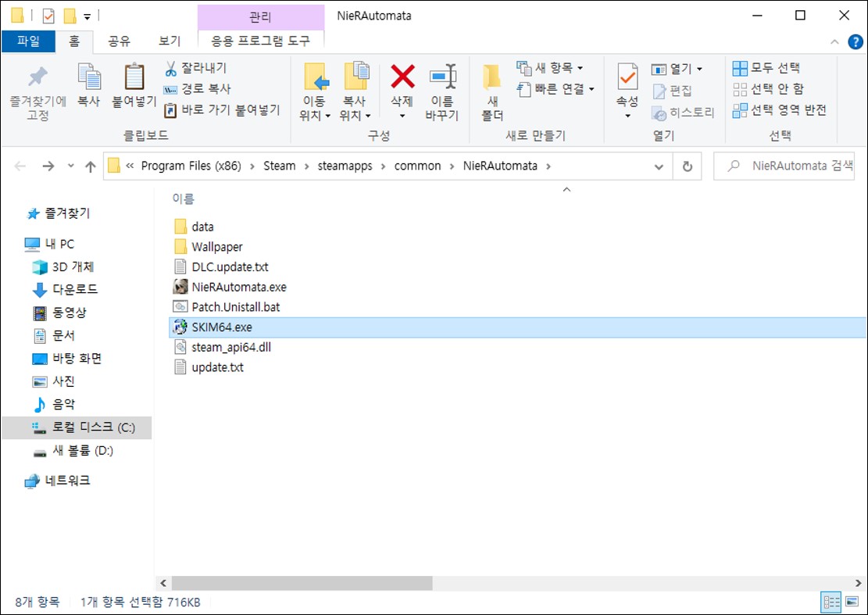Click History (히스토리) command
Viewport: 868px width, 615px height.
[x=683, y=113]
